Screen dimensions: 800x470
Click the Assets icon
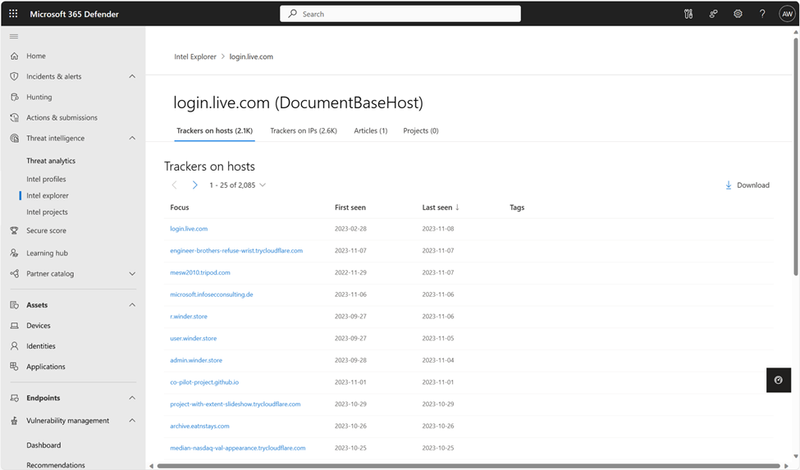[14, 305]
